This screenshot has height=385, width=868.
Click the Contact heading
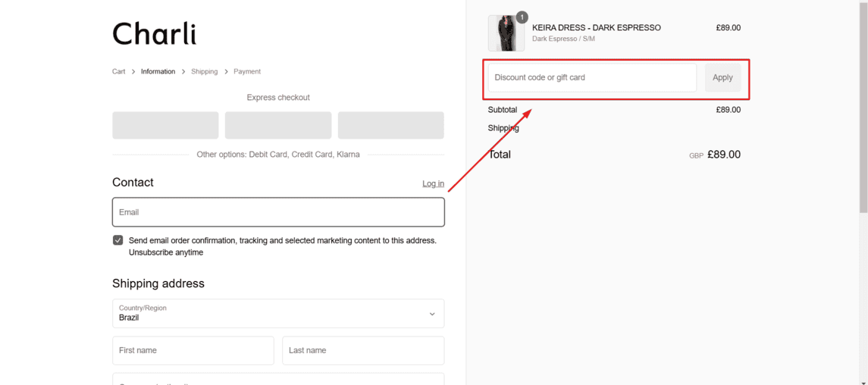click(x=133, y=183)
